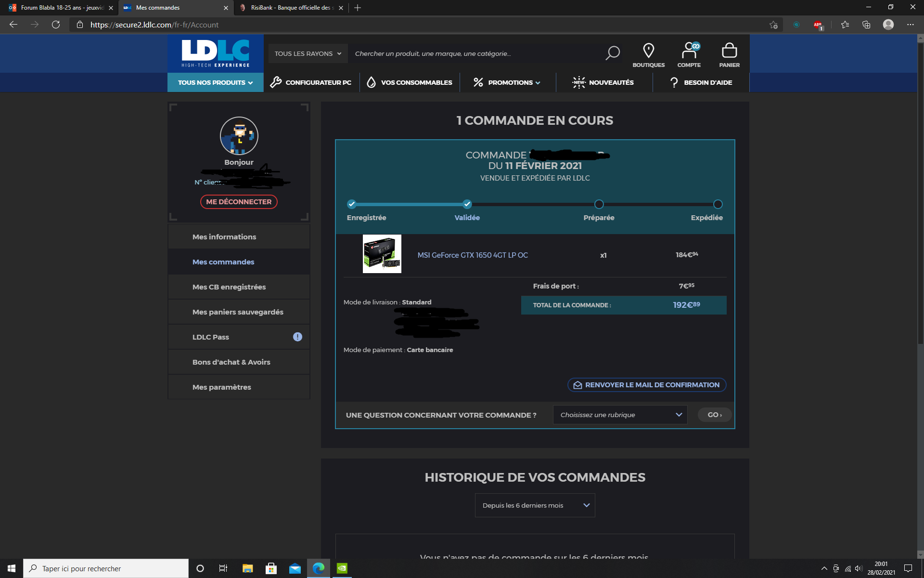Click the LDLC Pass alert badge
This screenshot has width=924, height=578.
tap(297, 337)
